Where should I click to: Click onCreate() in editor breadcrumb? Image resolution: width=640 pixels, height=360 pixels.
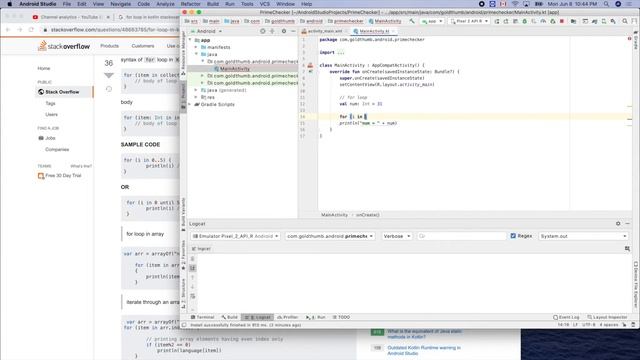click(x=367, y=215)
